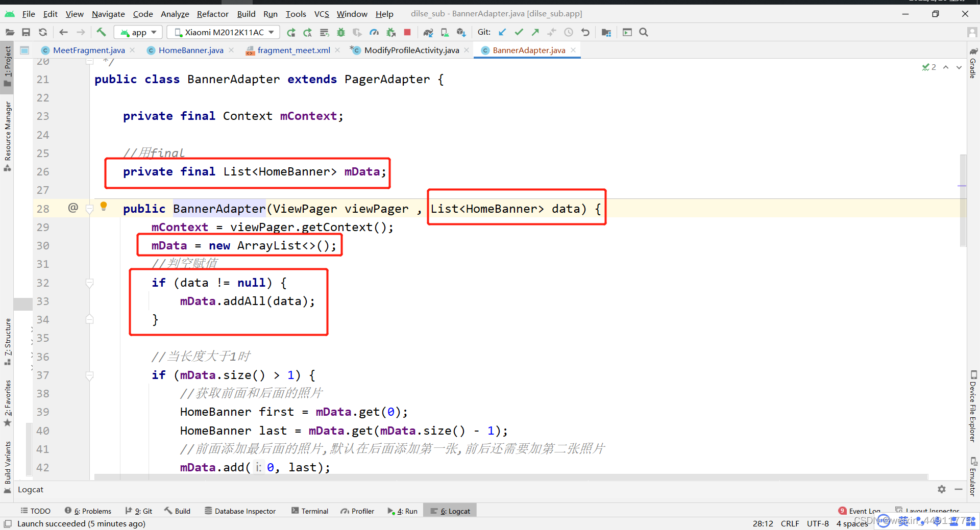Toggle the Device File Explorer tool window

coord(974,408)
